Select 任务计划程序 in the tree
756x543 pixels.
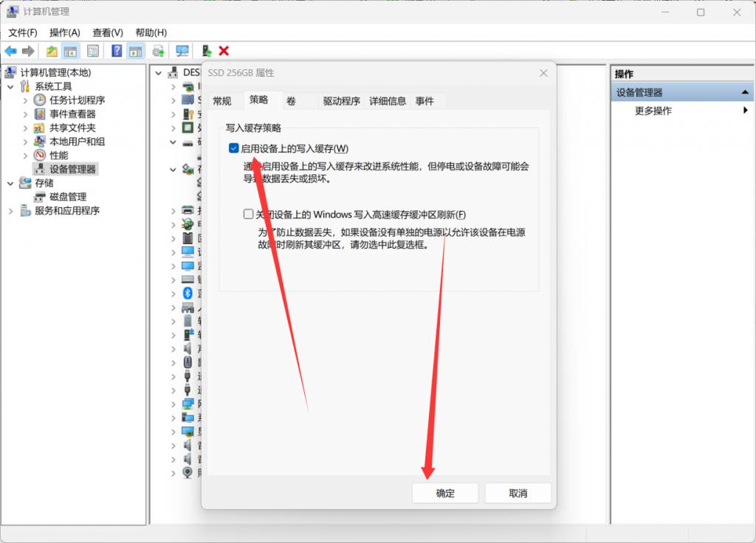point(77,100)
